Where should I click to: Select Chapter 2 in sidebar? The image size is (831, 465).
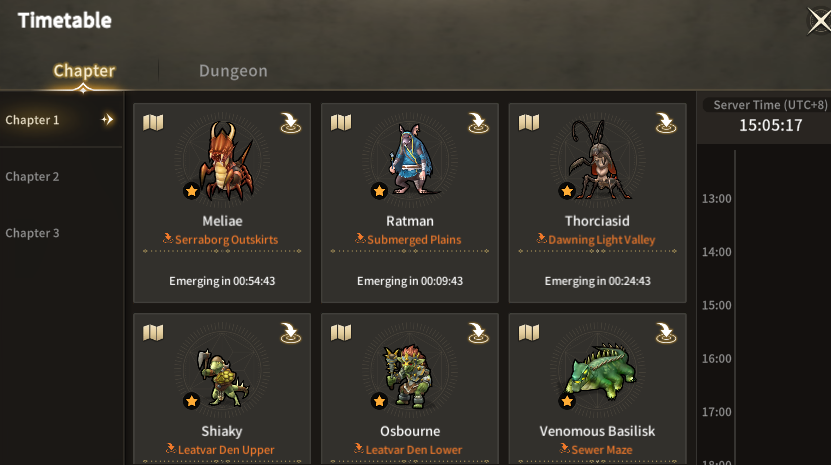[32, 177]
